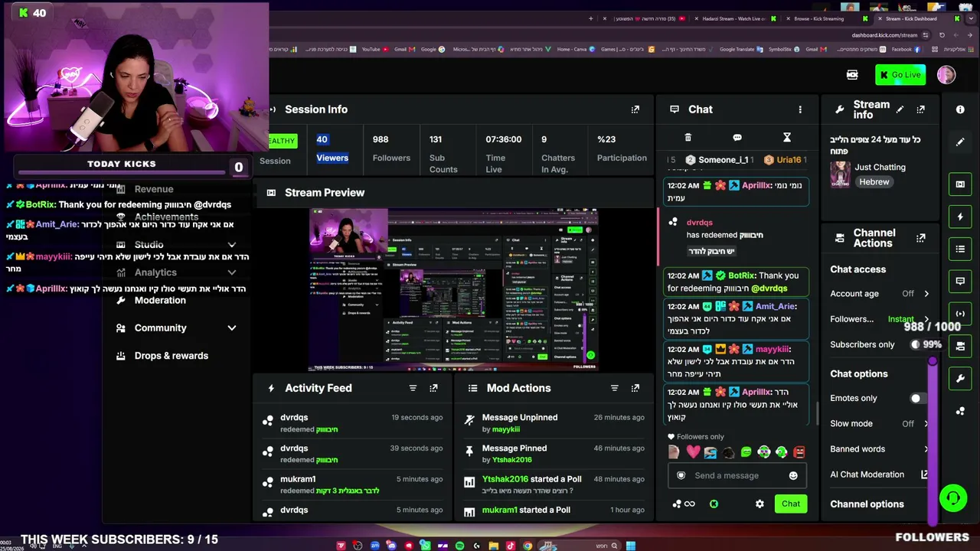
Task: Click the camera icon left of Go Live
Action: (852, 75)
